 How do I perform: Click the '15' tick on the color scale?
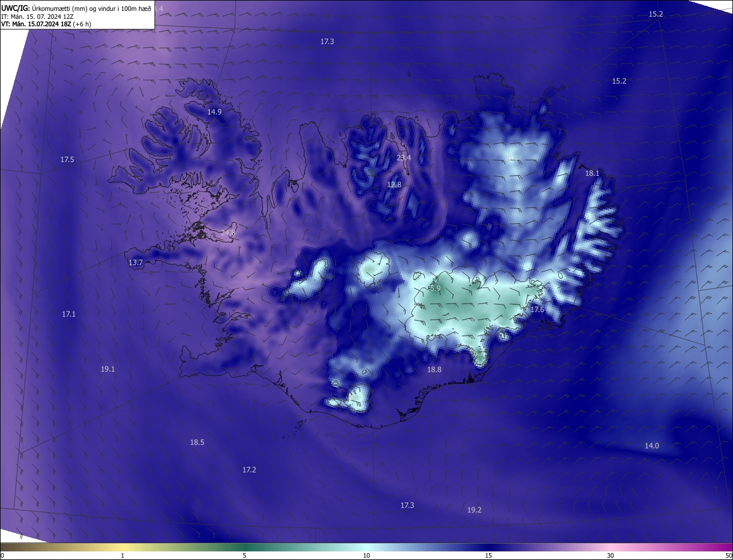click(488, 555)
